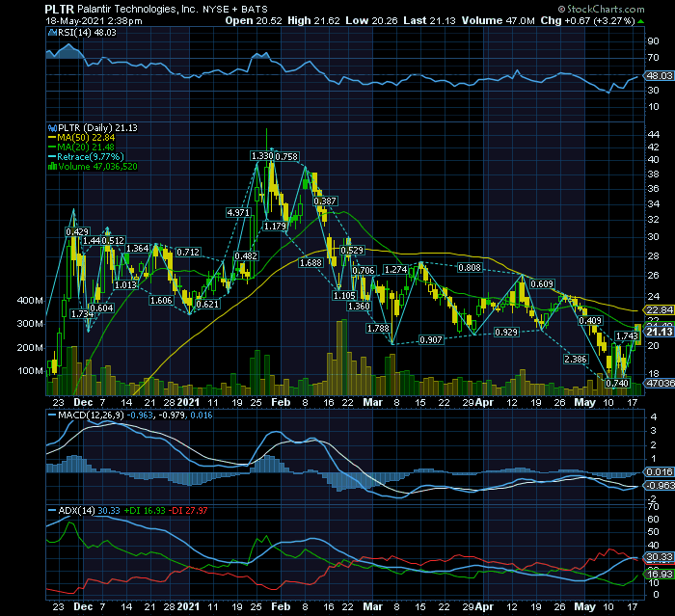The height and width of the screenshot is (616, 675).
Task: Click the 2.386 retrace label
Action: [576, 359]
